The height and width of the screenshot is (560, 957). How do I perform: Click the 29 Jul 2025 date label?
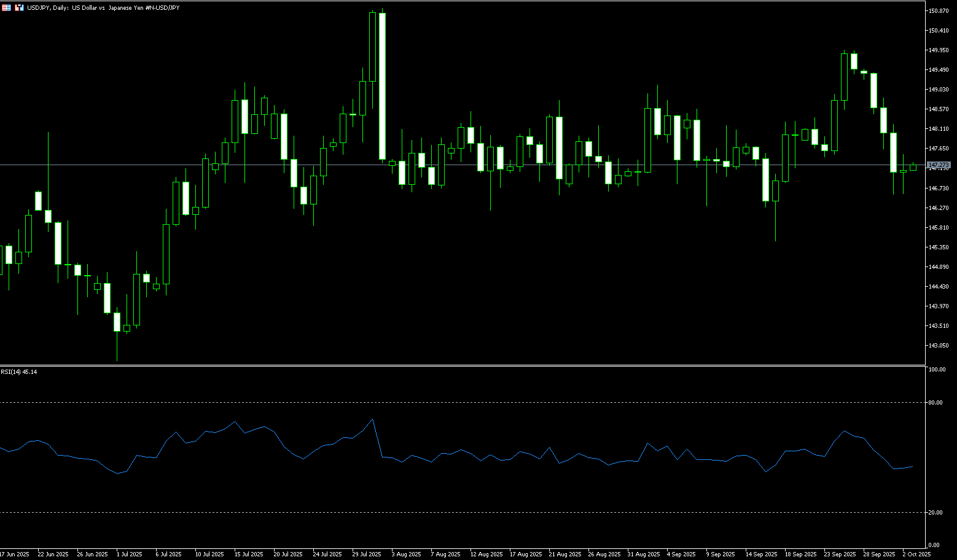[x=366, y=554]
